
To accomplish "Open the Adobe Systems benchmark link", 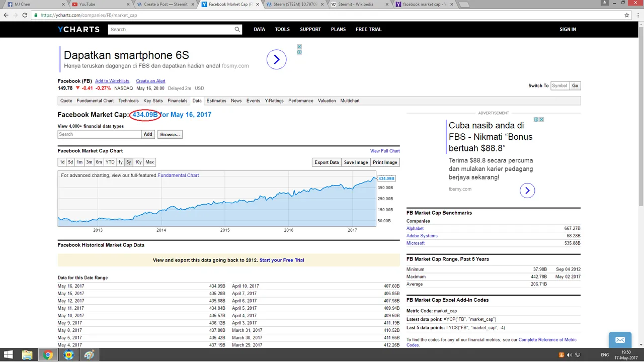I will click(422, 236).
